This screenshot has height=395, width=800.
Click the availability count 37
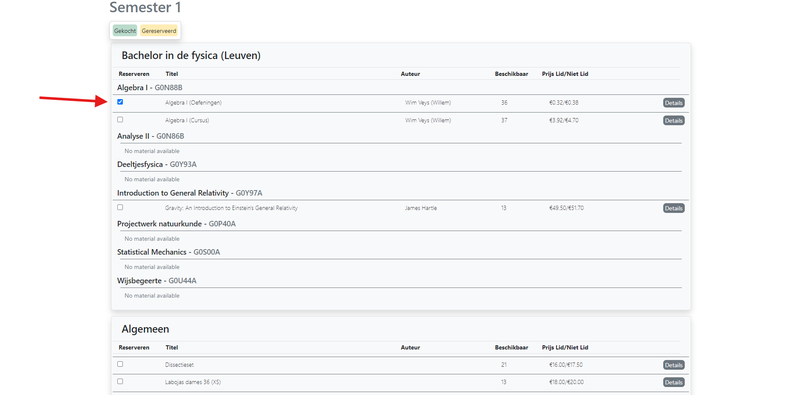(x=504, y=120)
